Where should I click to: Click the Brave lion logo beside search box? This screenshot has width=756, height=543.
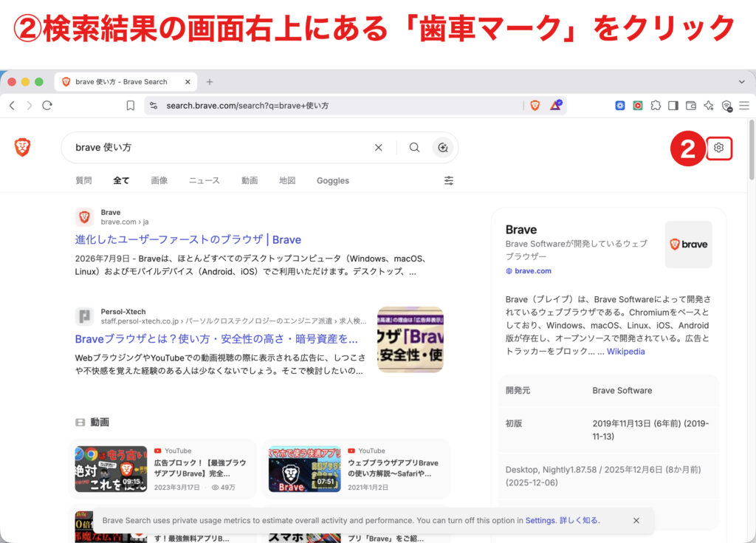coord(22,147)
